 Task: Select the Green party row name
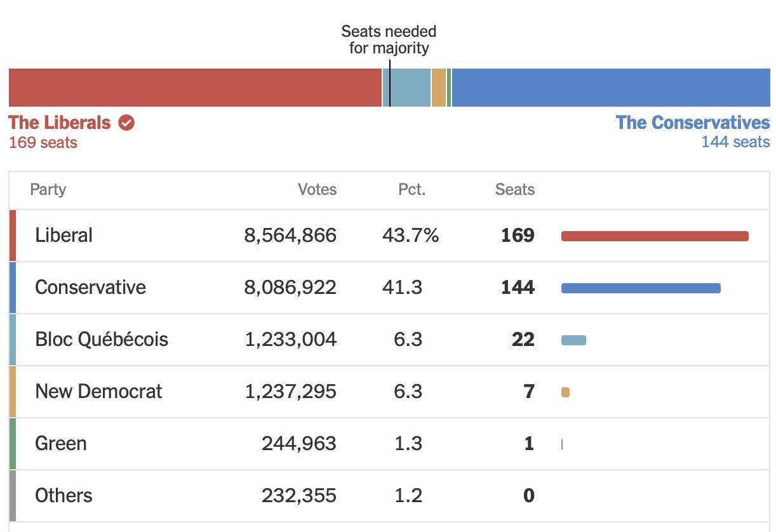[x=61, y=444]
